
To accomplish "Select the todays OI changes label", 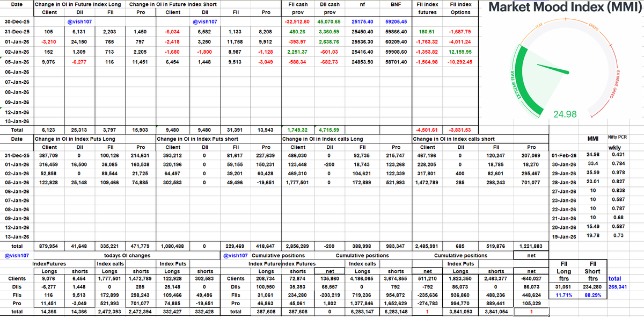I will [x=127, y=255].
